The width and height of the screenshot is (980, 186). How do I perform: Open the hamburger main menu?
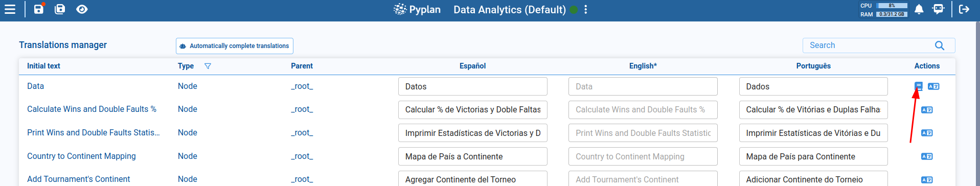tap(10, 9)
